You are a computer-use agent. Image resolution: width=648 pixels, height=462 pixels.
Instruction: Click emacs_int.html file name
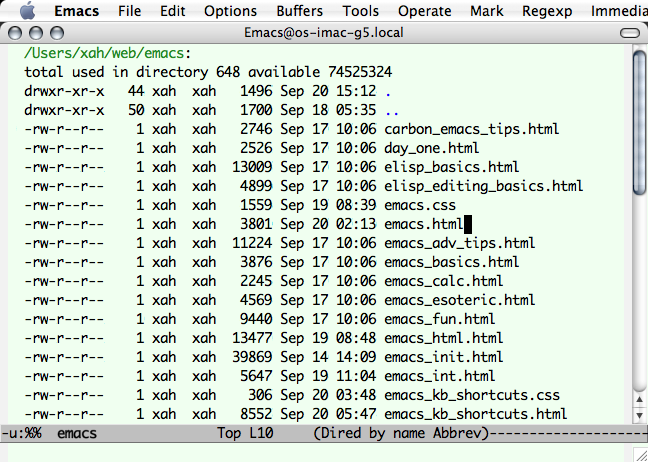coord(440,376)
